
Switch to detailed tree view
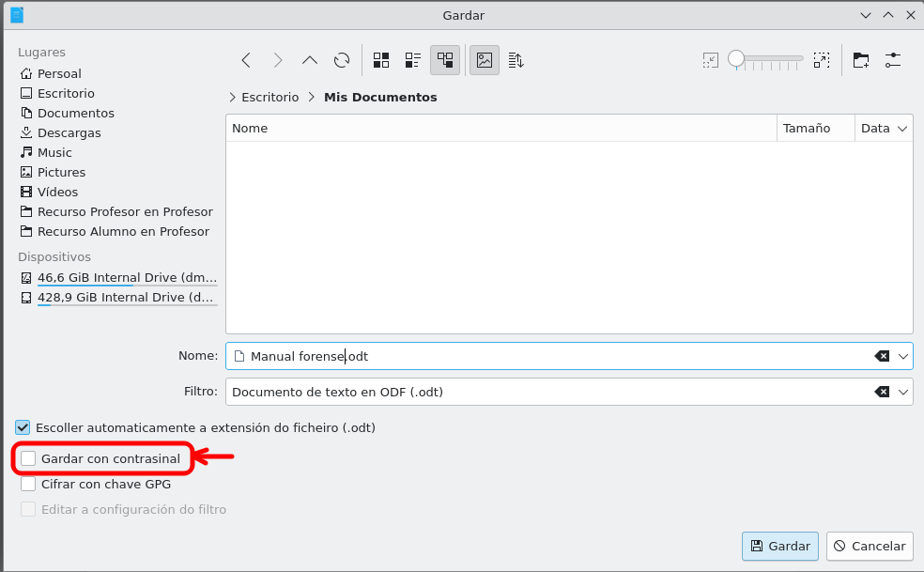(x=445, y=60)
